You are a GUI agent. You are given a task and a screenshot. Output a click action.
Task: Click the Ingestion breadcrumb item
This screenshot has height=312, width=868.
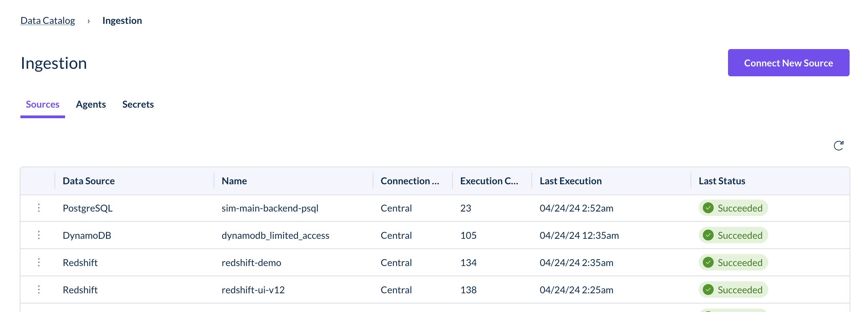tap(122, 20)
